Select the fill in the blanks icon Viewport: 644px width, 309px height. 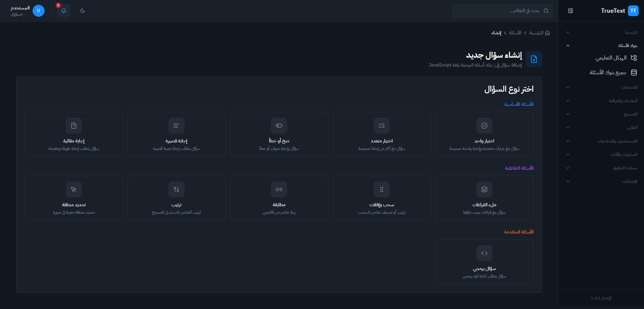click(484, 189)
